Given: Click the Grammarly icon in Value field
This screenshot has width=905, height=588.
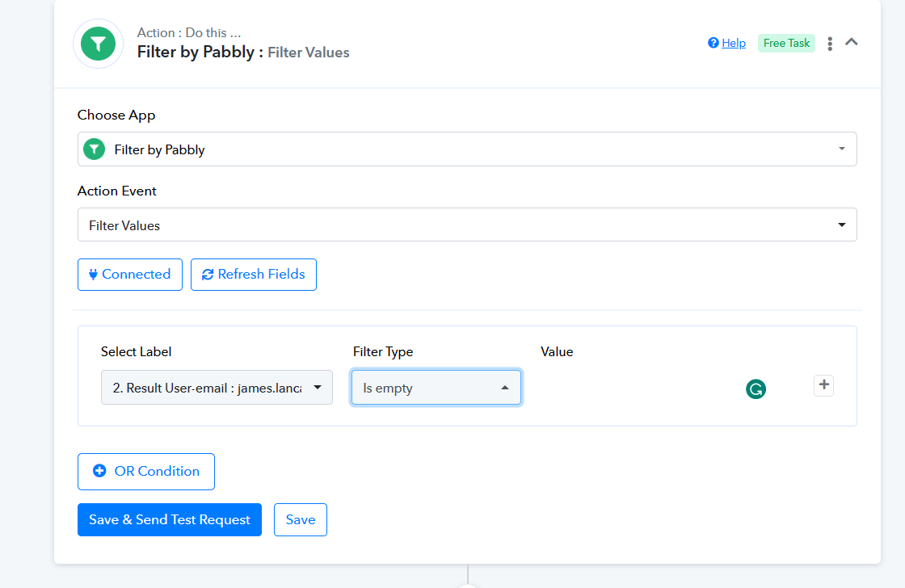Looking at the screenshot, I should [x=756, y=389].
